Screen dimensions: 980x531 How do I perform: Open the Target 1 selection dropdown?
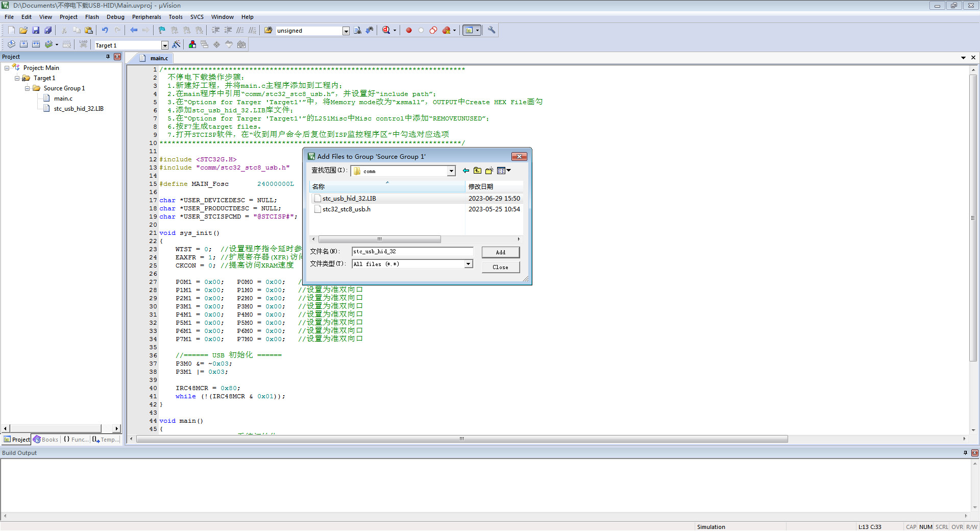(x=164, y=45)
